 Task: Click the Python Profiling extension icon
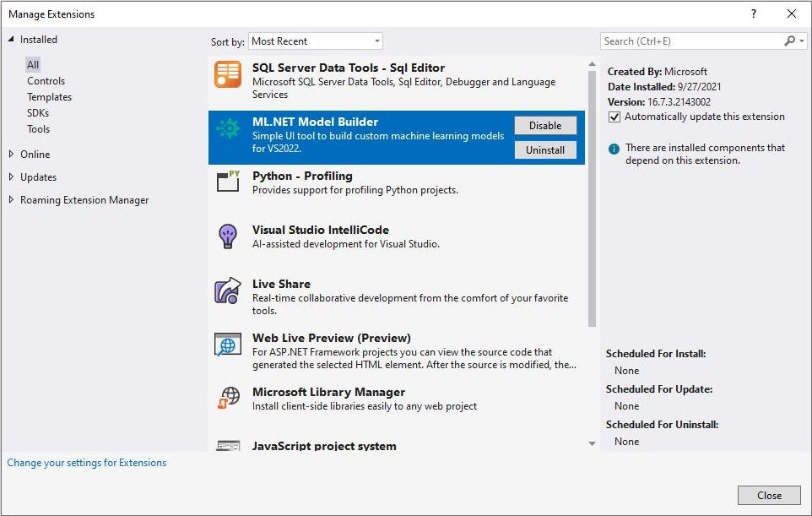[228, 182]
